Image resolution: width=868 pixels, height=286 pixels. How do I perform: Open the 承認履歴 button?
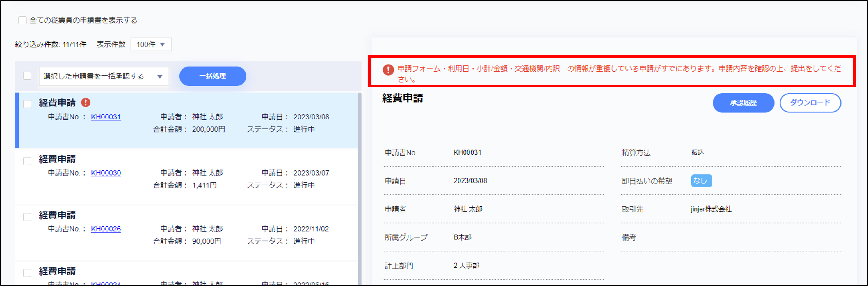point(743,103)
